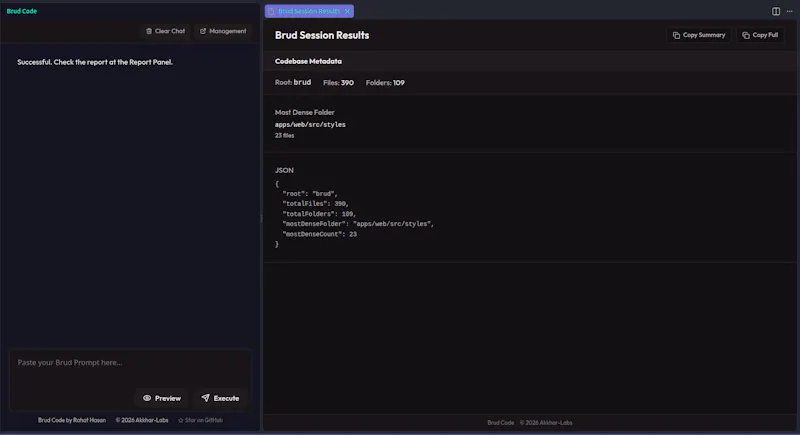Image resolution: width=800 pixels, height=435 pixels.
Task: Click the "totalFiles": 390 JSON line
Action: tap(316, 203)
